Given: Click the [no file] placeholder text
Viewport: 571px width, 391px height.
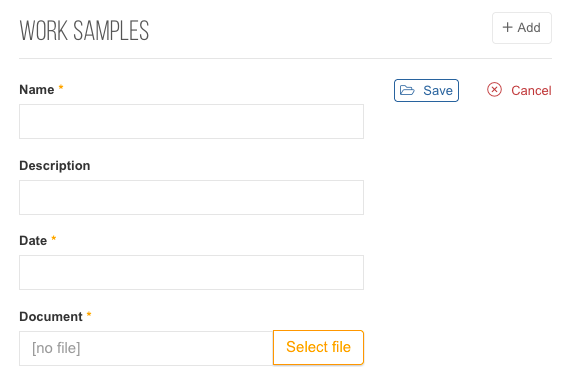Looking at the screenshot, I should (56, 348).
